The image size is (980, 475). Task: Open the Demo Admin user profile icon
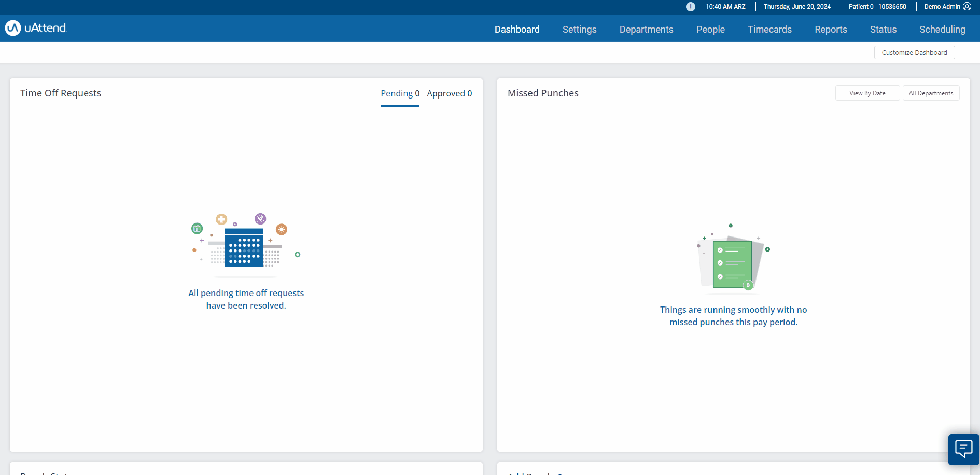[967, 7]
